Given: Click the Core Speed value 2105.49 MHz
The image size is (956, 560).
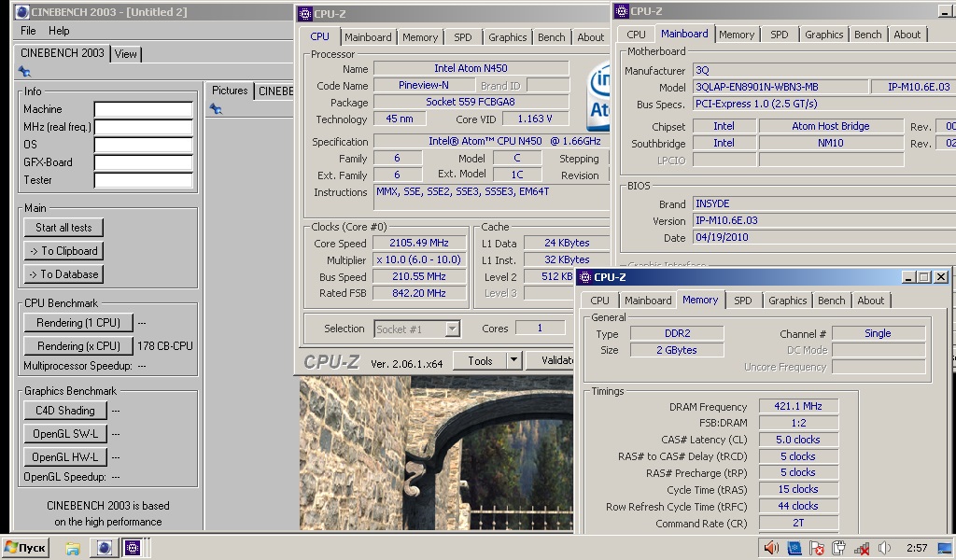Looking at the screenshot, I should coord(419,244).
